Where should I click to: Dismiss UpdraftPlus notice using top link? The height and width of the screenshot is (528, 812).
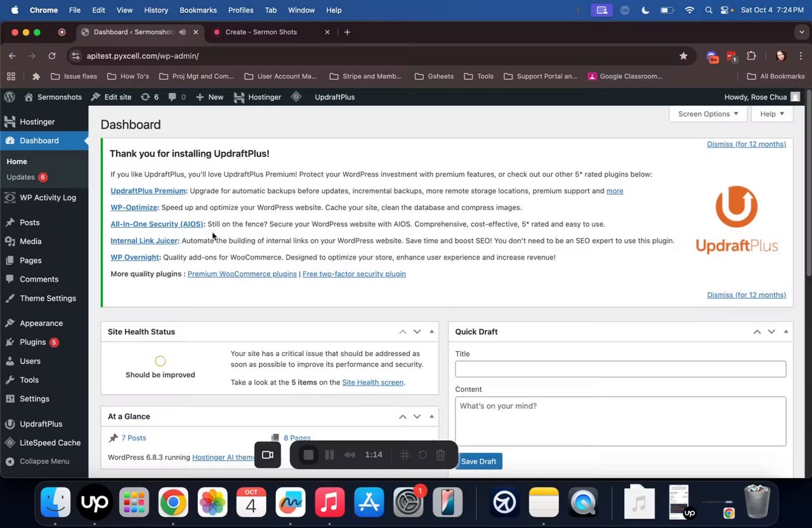[x=746, y=144]
